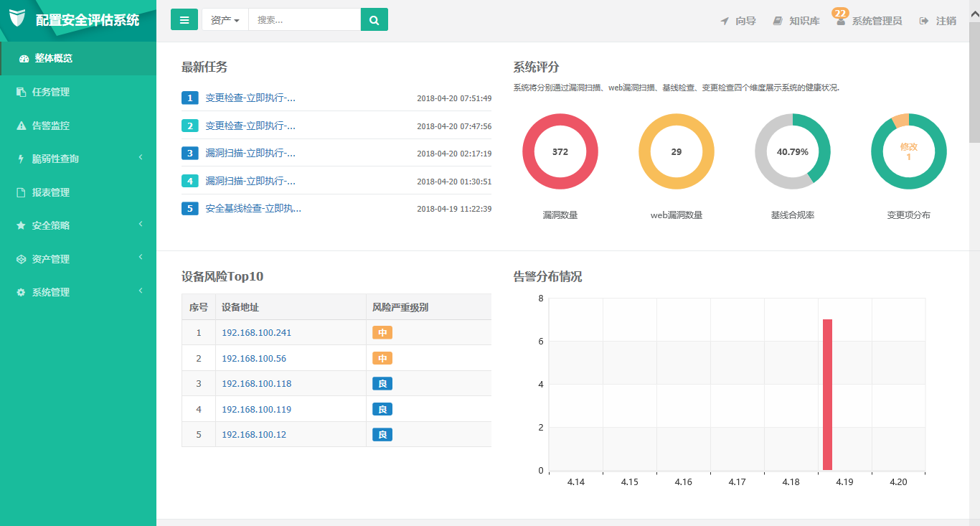Open device address 192.168.100.241 link

tap(256, 333)
